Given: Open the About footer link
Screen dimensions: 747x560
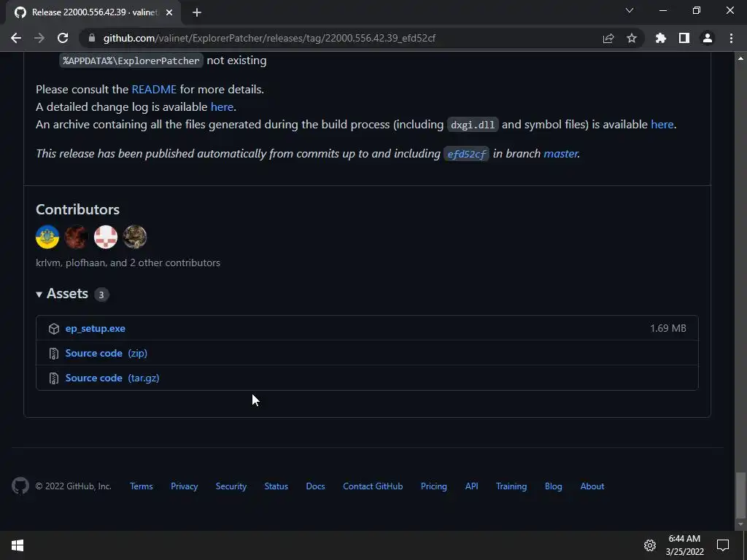Looking at the screenshot, I should 592,486.
